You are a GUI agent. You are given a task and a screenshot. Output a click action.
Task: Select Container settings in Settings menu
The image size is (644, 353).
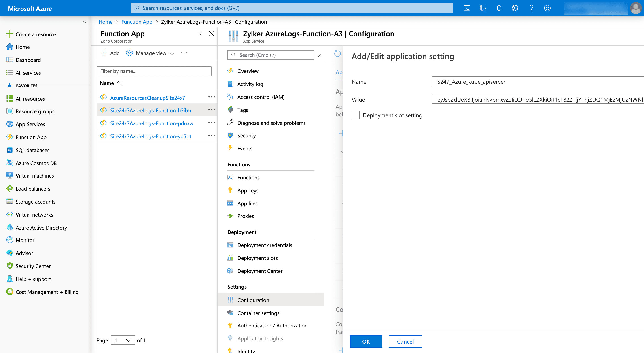(x=258, y=313)
